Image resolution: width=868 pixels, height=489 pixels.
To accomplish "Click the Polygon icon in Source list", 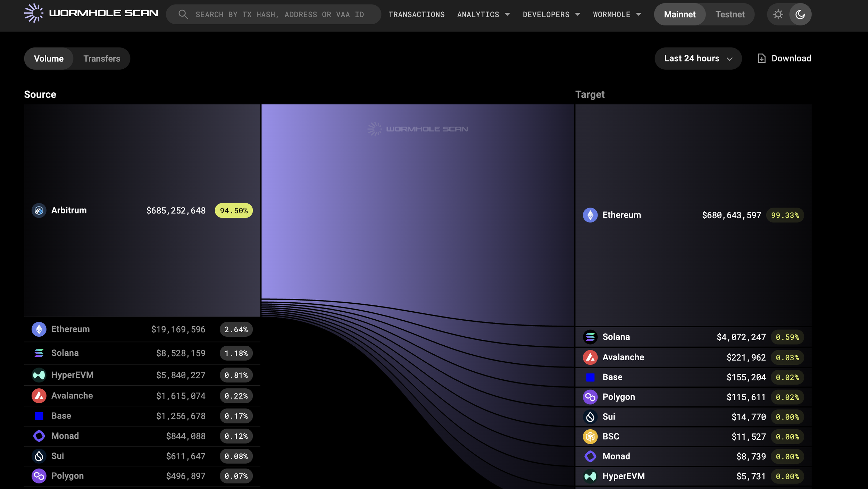I will (x=39, y=476).
